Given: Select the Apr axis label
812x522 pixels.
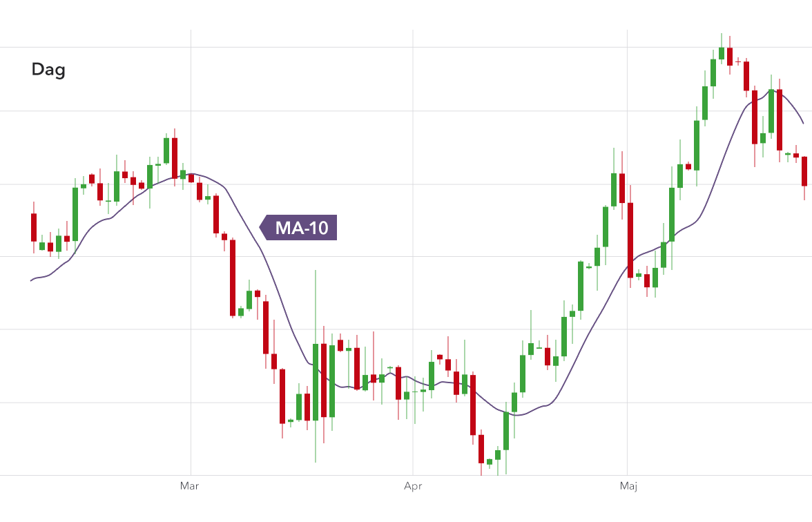Looking at the screenshot, I should (x=413, y=486).
